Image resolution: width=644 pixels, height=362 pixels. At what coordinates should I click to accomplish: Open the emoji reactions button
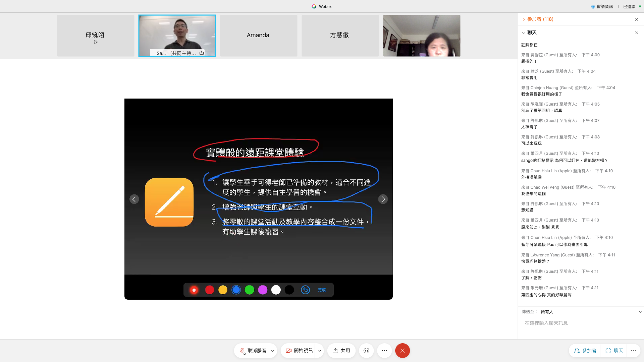pyautogui.click(x=366, y=351)
